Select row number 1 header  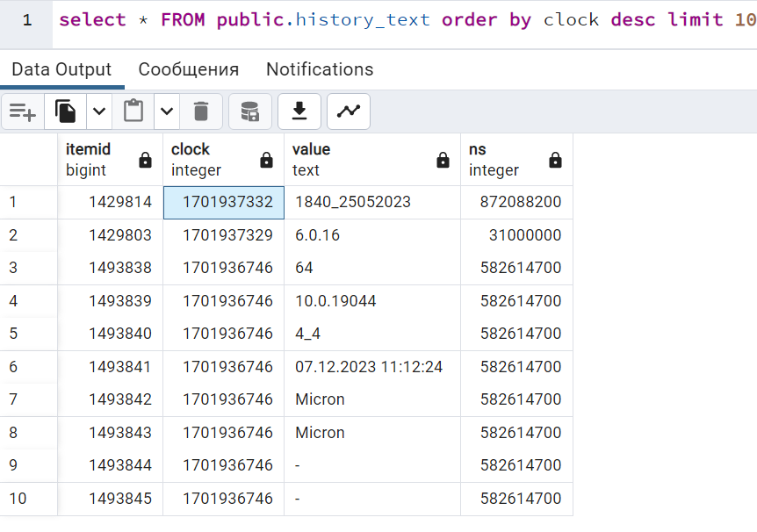28,202
